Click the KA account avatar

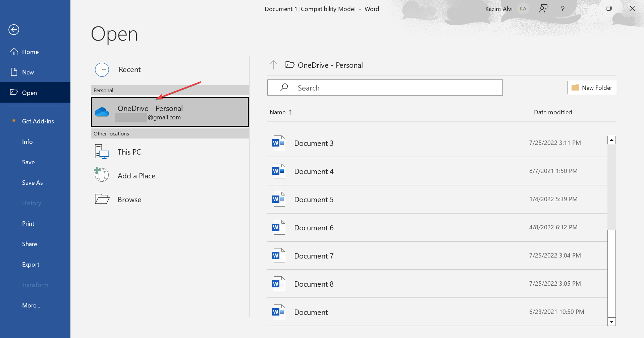[x=523, y=9]
